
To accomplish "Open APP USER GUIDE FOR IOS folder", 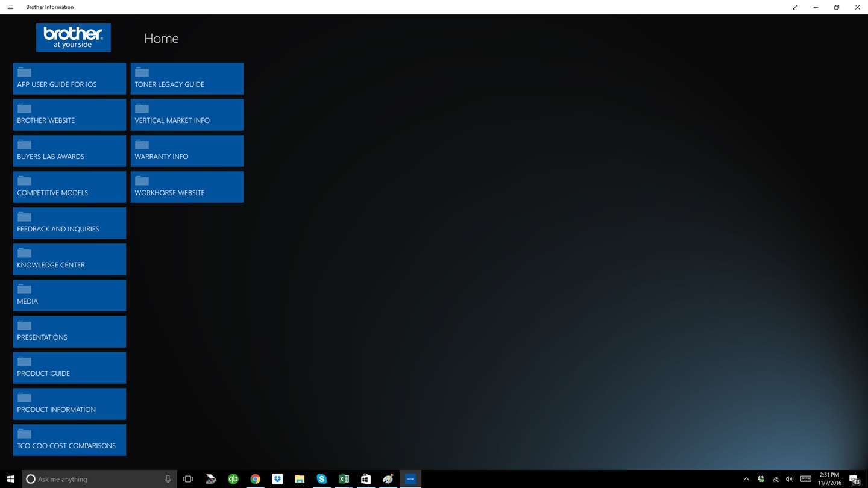I will 69,78.
